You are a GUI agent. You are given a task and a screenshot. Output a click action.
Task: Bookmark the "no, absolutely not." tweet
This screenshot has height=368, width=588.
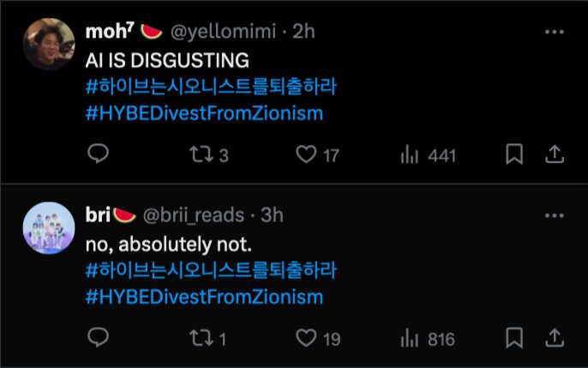coord(513,338)
